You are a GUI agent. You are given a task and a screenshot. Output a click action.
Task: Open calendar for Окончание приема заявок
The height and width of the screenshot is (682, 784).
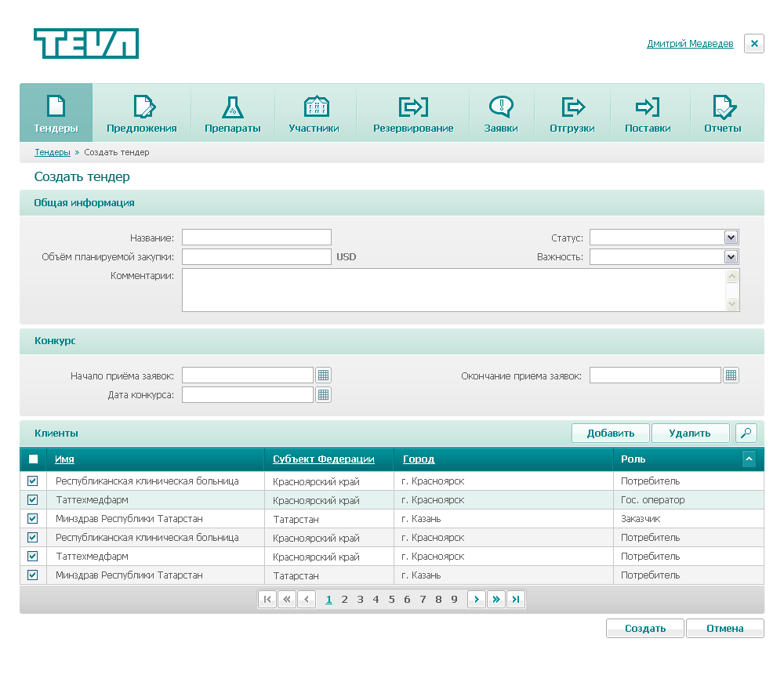click(x=731, y=375)
